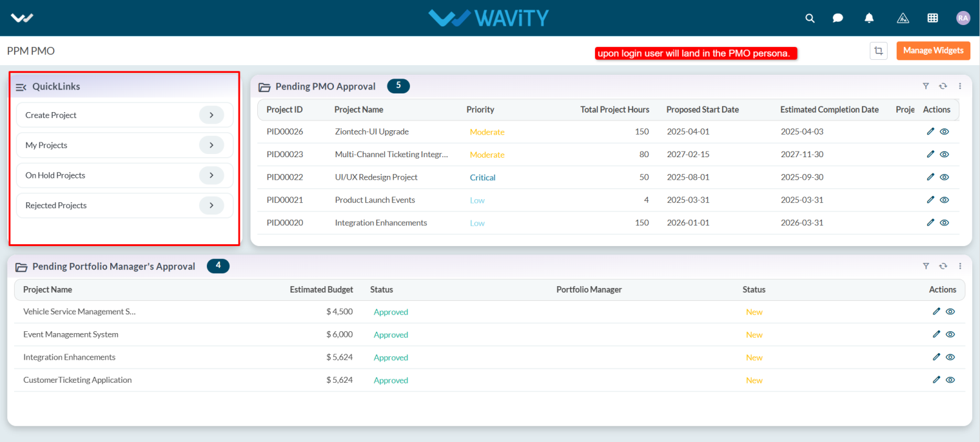Click the arrow beside On Hold Projects
This screenshot has height=442, width=980.
(x=211, y=175)
